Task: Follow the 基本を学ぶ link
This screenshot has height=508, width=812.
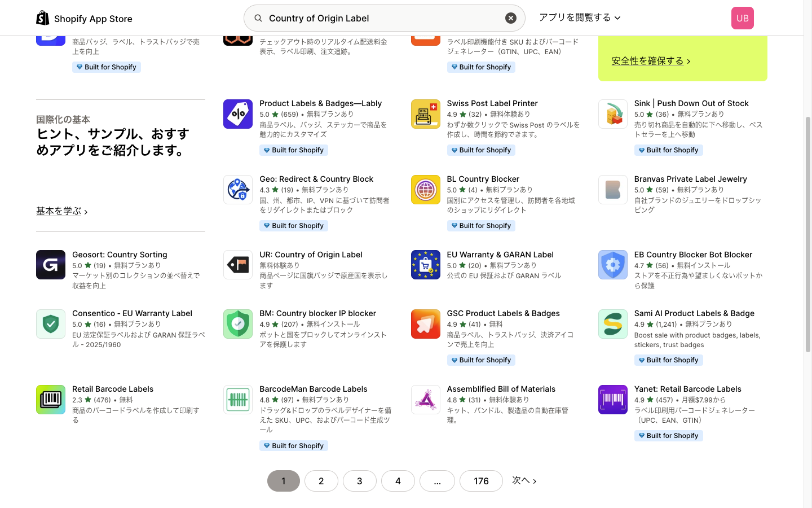Action: pos(62,211)
